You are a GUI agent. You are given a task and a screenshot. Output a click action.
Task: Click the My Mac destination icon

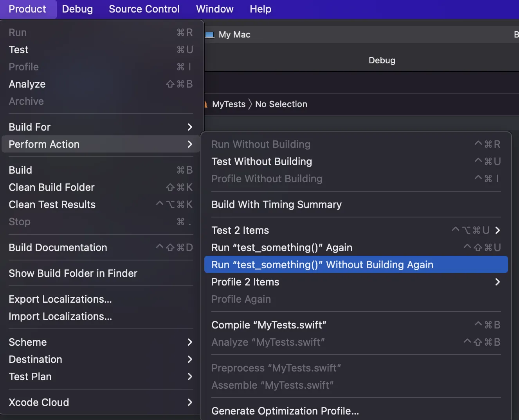[x=210, y=35]
